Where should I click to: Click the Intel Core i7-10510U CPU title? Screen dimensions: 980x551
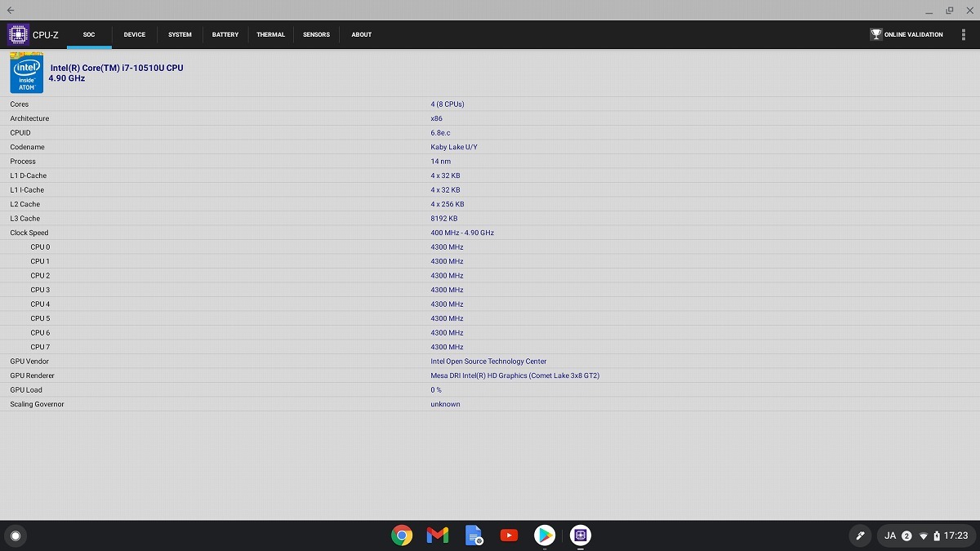[117, 68]
